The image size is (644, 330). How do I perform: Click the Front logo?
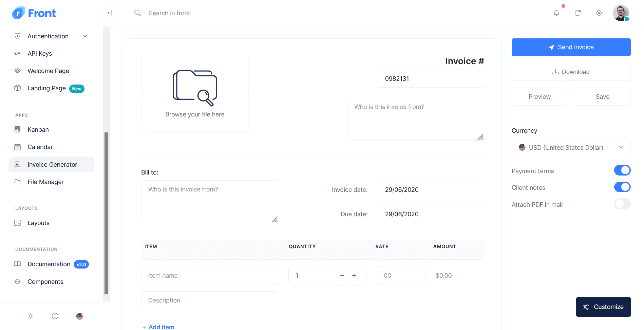[x=34, y=13]
